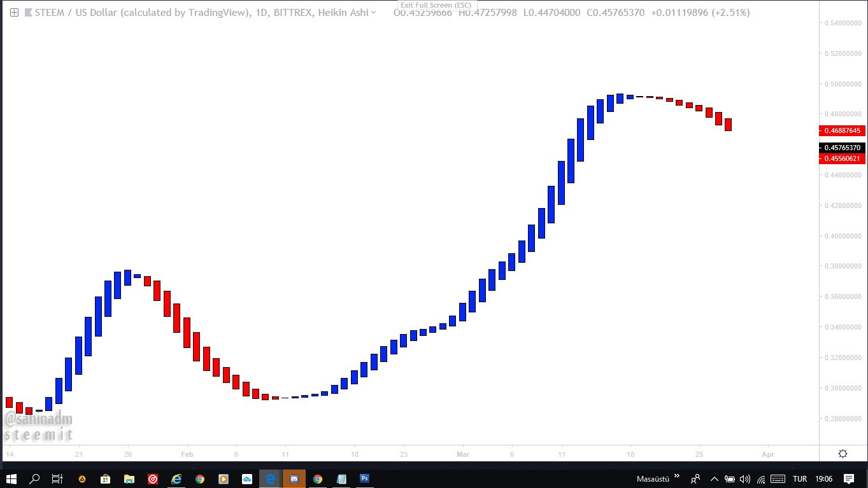Image resolution: width=868 pixels, height=488 pixels.
Task: Click the 0.54000000 price axis label
Action: (843, 23)
